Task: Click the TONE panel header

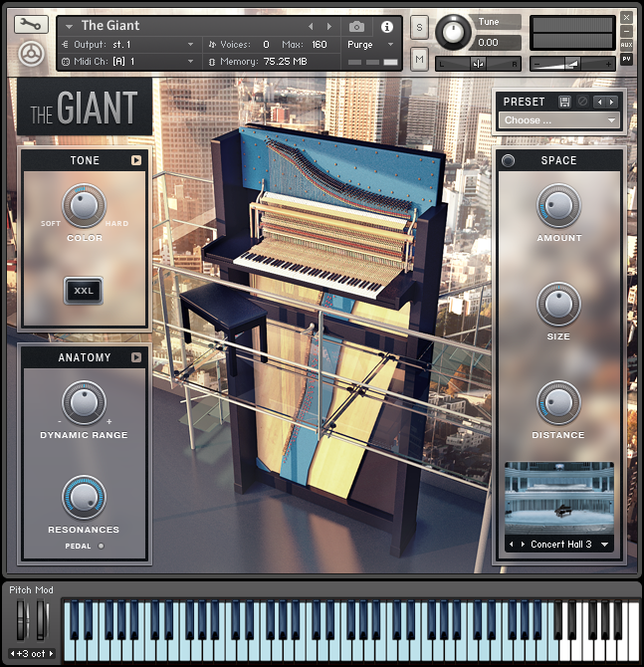Action: pos(85,160)
